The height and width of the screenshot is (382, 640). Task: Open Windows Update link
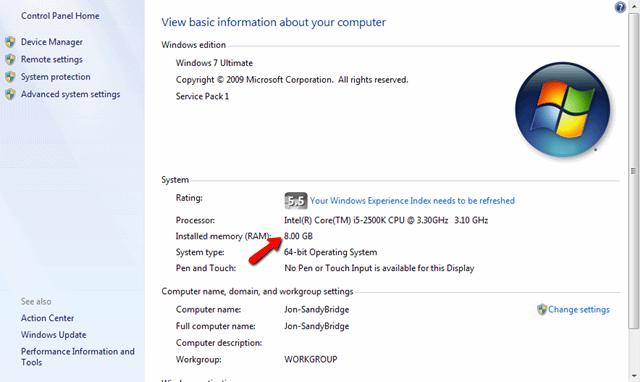[x=53, y=335]
